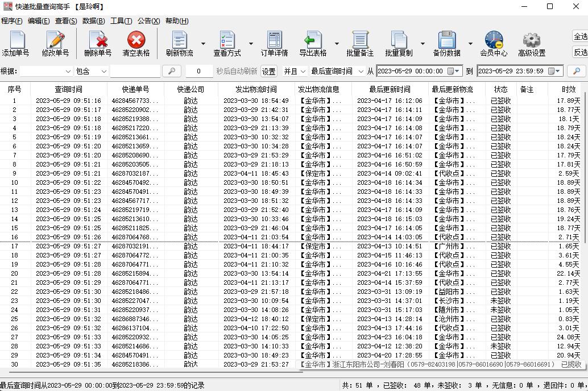Click the 修改单号 pencil icon

(x=56, y=40)
